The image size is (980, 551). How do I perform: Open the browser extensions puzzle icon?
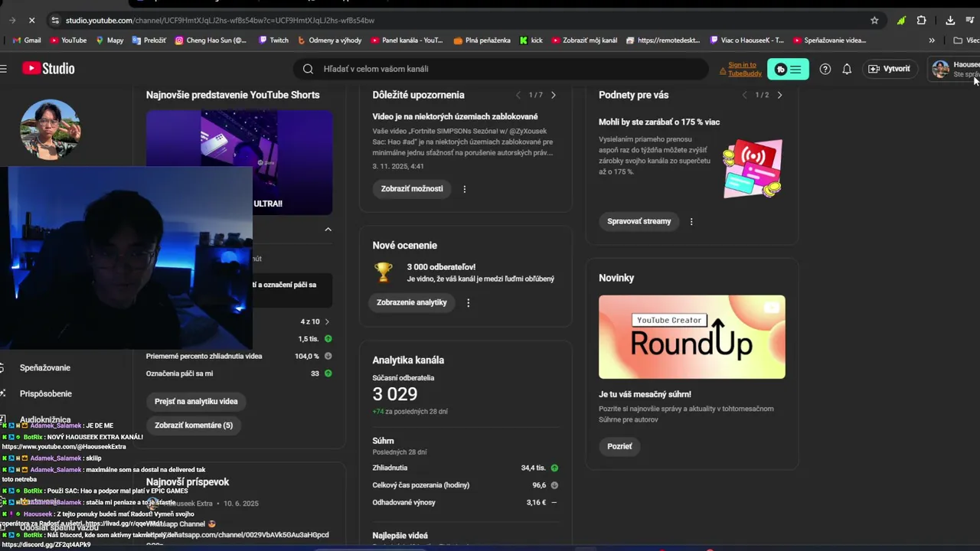point(921,20)
